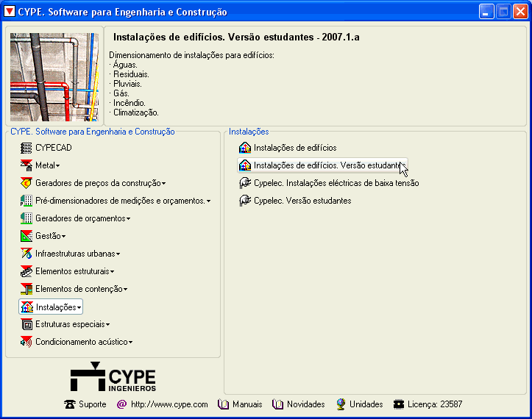Select Elementos estruturais label

pos(72,271)
